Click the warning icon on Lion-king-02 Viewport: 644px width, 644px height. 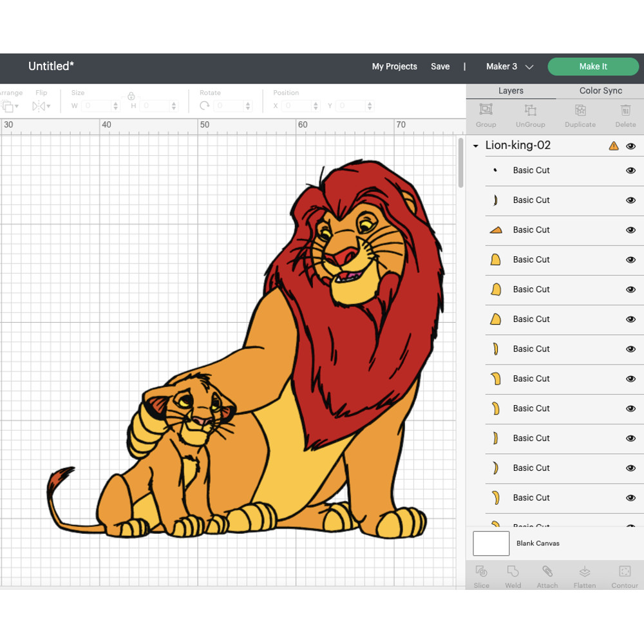tap(614, 146)
